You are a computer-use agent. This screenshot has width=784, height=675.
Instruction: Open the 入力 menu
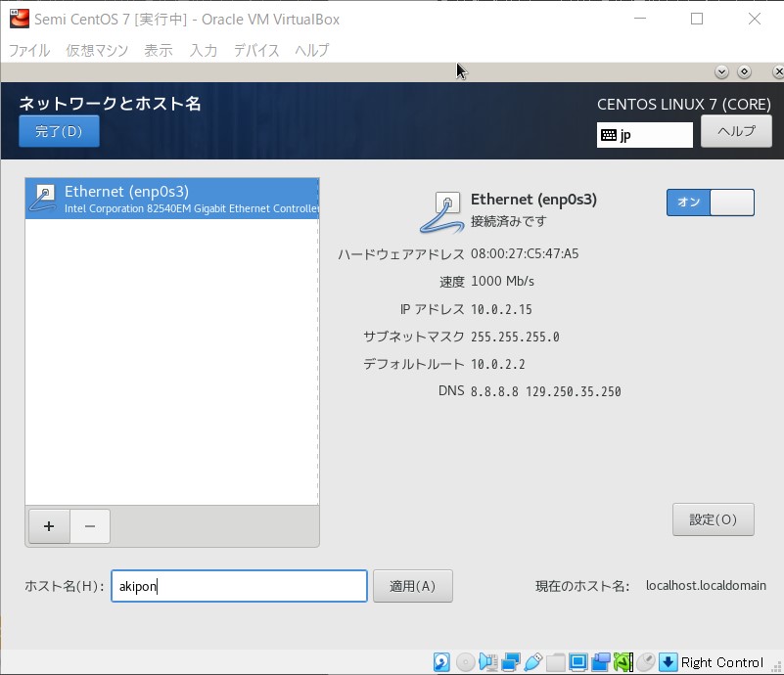click(204, 50)
